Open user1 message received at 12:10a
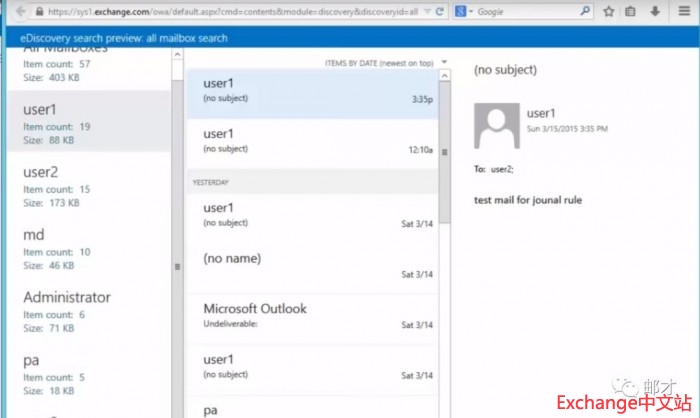This screenshot has width=700, height=418. tap(311, 141)
